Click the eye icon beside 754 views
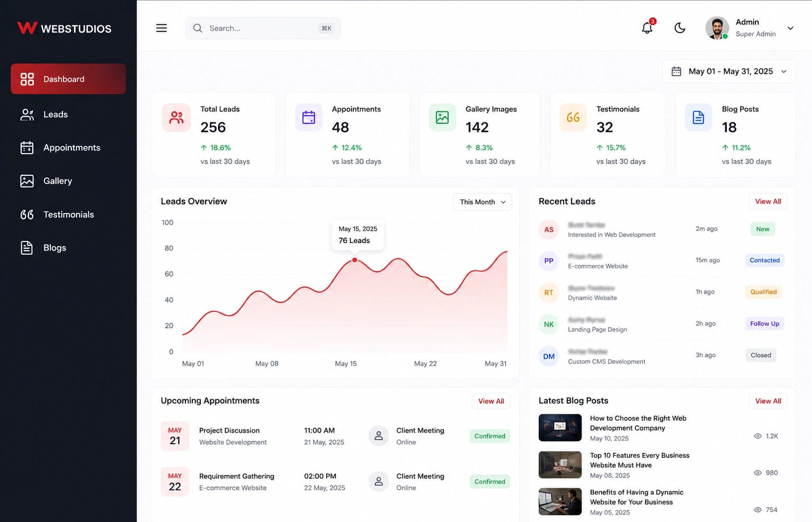Image resolution: width=812 pixels, height=522 pixels. tap(758, 510)
